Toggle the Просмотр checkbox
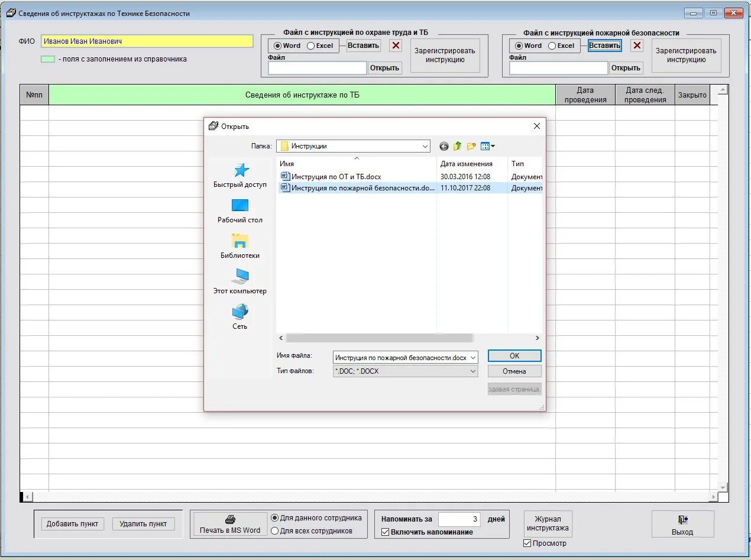This screenshot has height=560, width=751. pos(527,543)
